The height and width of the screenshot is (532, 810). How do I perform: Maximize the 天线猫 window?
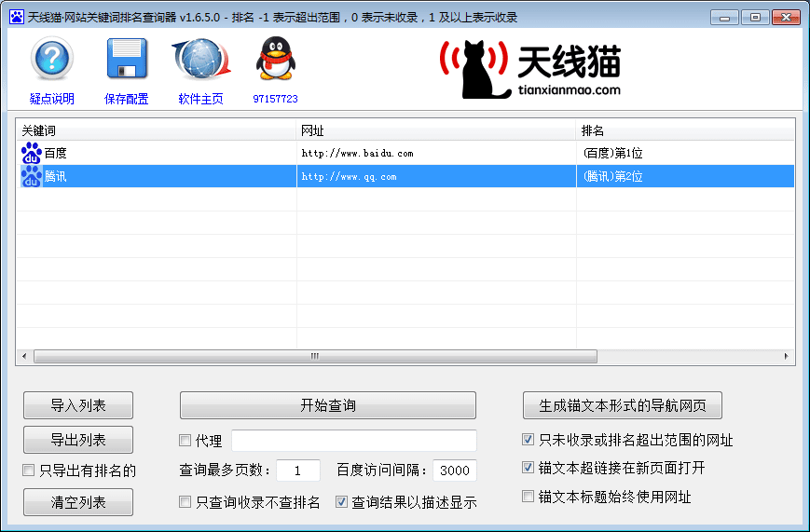click(755, 17)
